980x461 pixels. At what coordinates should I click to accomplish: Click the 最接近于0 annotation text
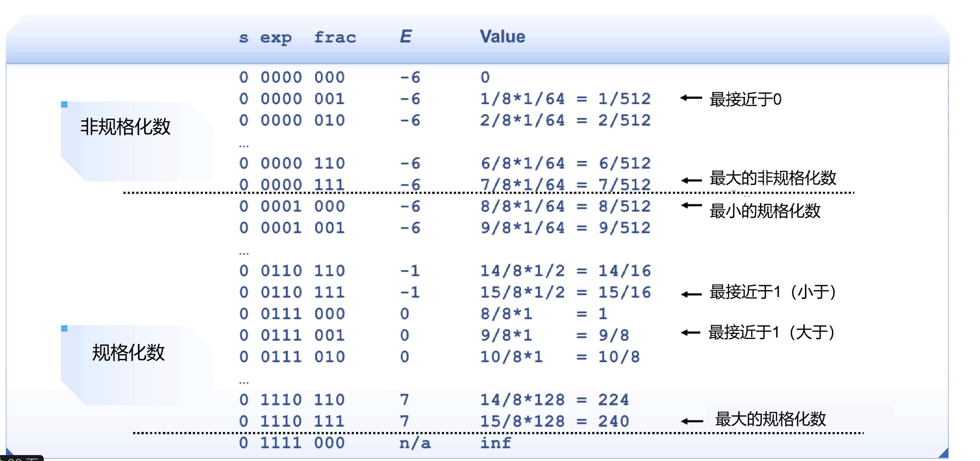[x=745, y=99]
